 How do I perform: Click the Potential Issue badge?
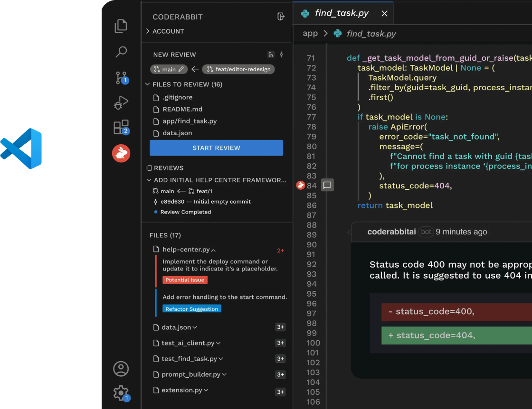[x=185, y=280]
